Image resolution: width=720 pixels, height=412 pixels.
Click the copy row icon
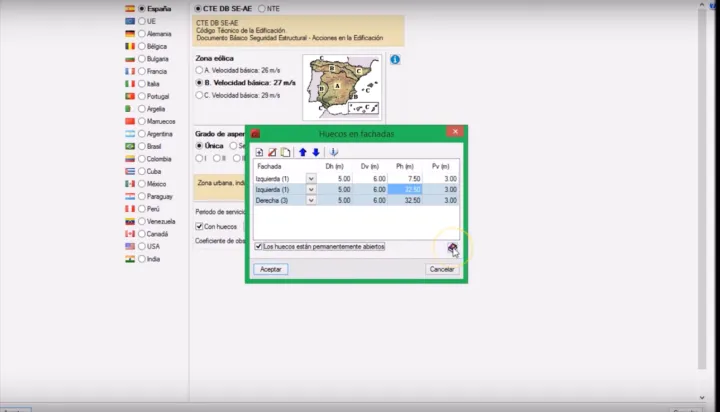[x=285, y=152]
